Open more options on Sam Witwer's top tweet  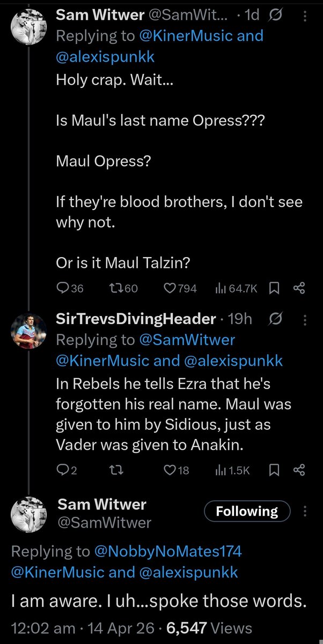click(305, 17)
